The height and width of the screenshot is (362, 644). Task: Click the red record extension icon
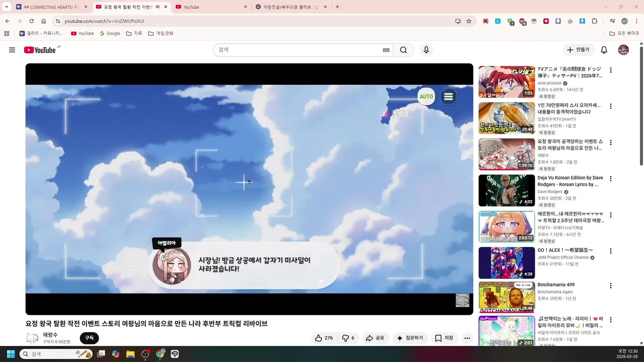click(546, 21)
